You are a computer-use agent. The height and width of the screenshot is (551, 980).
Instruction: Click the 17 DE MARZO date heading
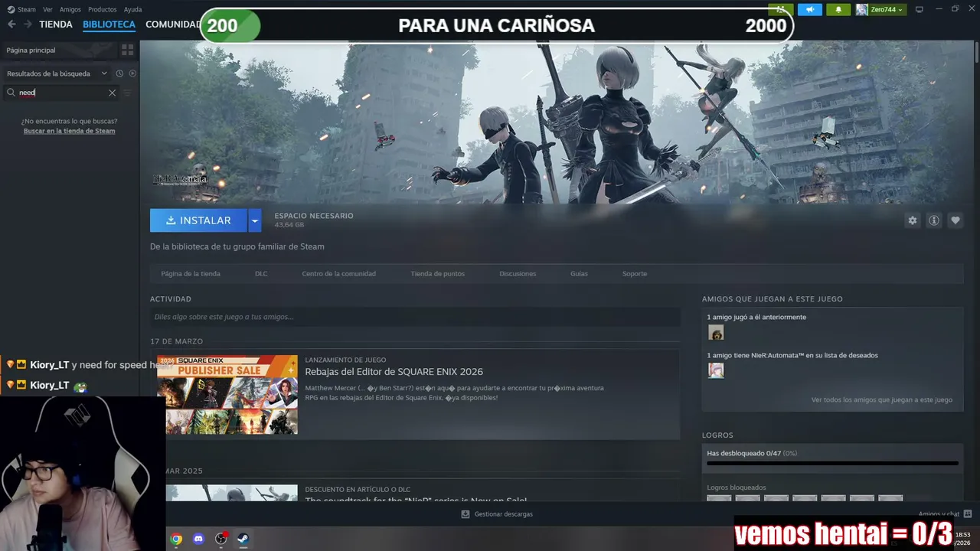(177, 341)
